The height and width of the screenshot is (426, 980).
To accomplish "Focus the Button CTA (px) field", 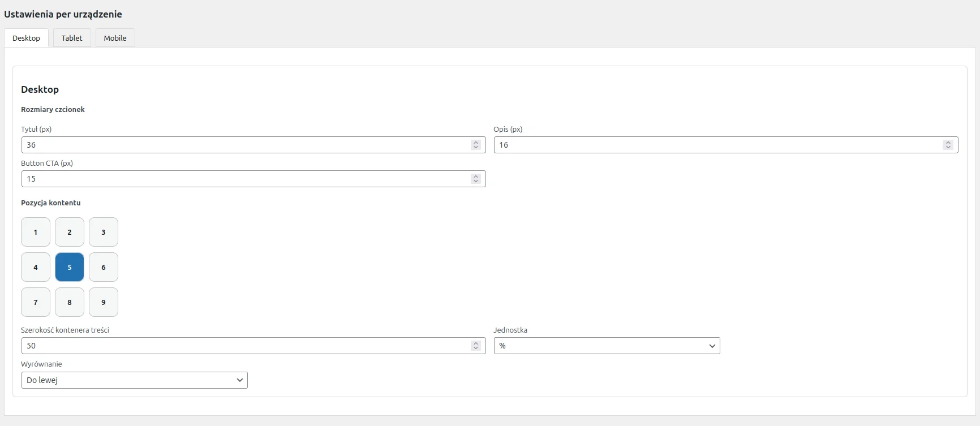I will (243, 179).
